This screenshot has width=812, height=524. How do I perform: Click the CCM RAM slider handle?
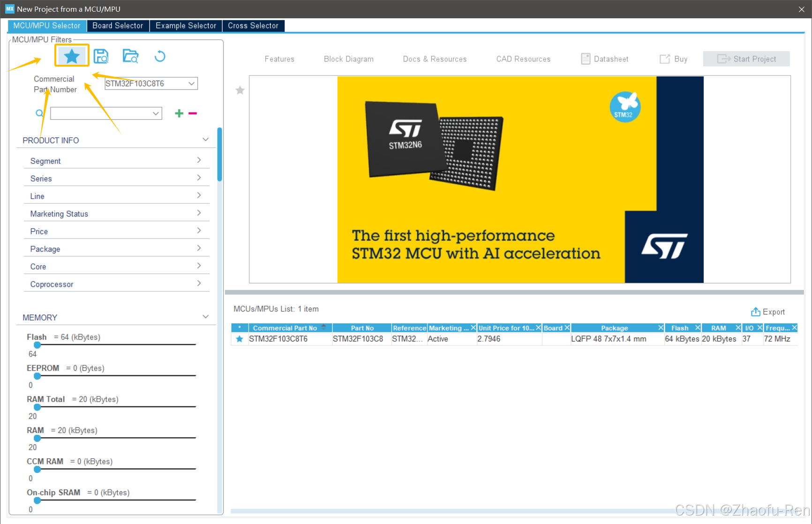[x=38, y=469]
